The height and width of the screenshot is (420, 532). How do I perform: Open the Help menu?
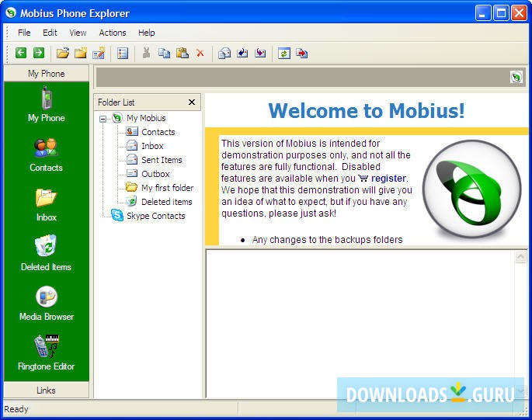(x=147, y=33)
